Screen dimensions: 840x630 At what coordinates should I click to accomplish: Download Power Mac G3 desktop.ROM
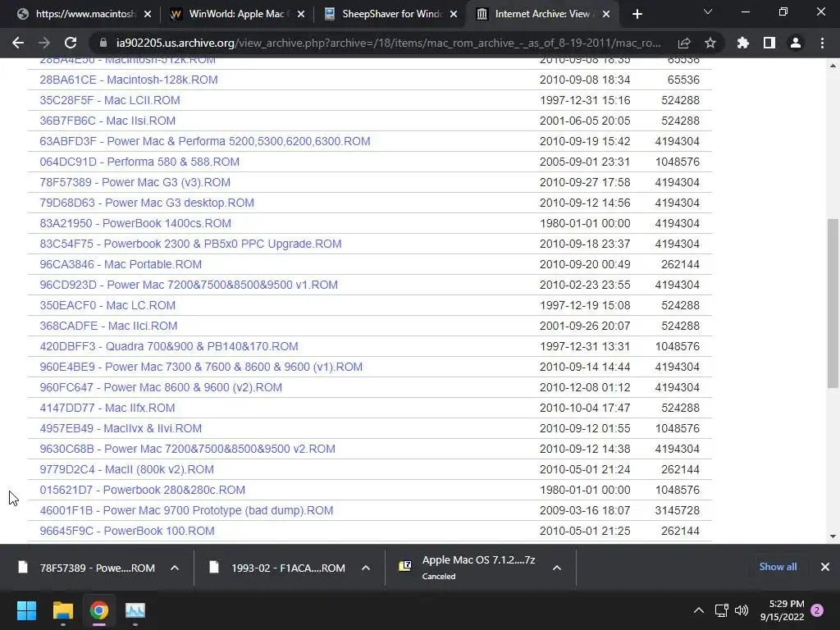click(x=147, y=203)
